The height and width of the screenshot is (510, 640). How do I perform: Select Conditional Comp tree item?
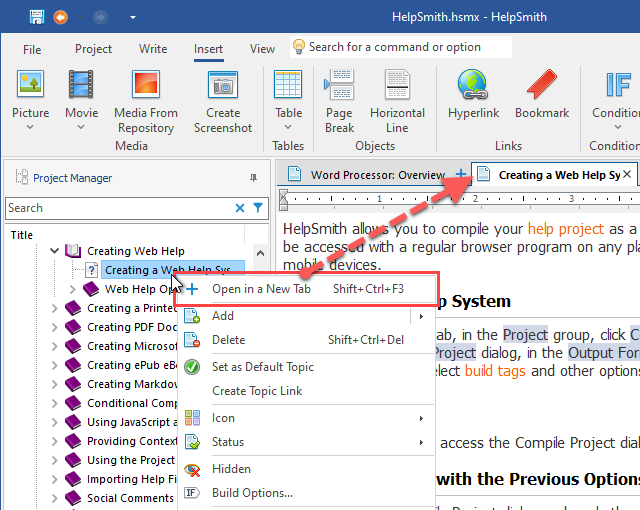[131, 403]
